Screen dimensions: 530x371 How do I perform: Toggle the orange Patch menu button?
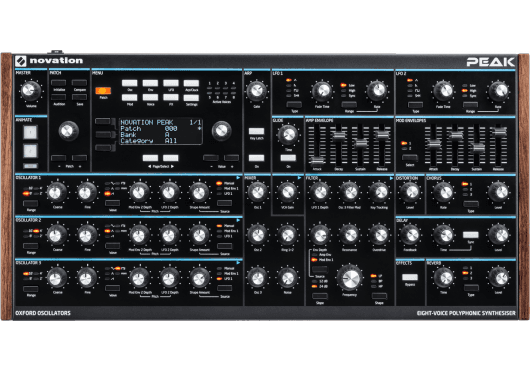103,91
